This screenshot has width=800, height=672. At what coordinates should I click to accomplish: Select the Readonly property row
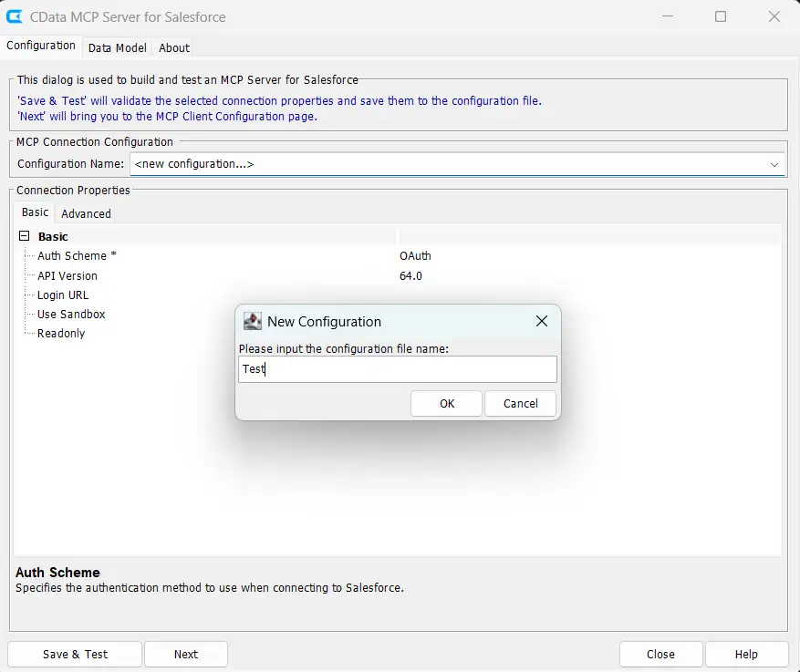[61, 334]
